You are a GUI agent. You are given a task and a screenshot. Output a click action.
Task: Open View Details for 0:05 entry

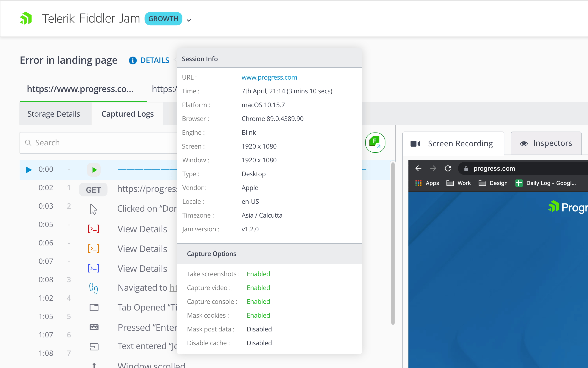(142, 229)
